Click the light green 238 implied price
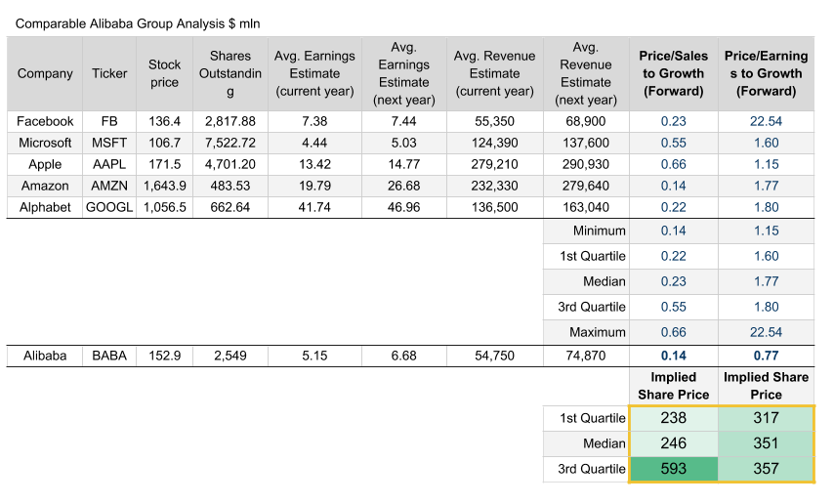 (x=673, y=418)
